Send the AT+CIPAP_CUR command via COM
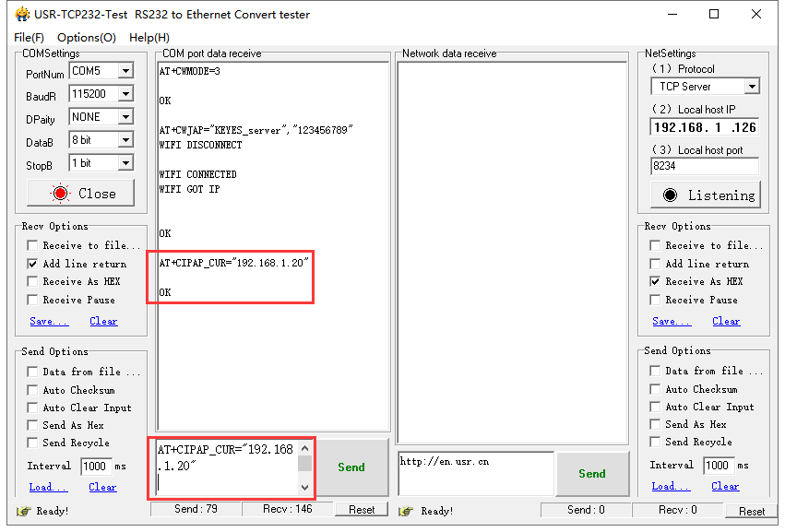Image resolution: width=785 pixels, height=532 pixels. pos(351,467)
